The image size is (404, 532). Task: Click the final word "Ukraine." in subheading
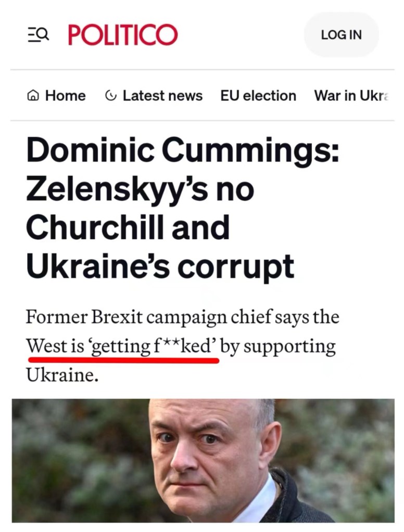pyautogui.click(x=62, y=374)
